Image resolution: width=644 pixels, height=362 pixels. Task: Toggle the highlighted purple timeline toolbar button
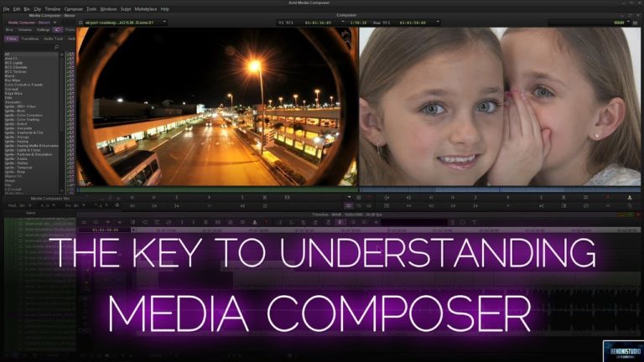tap(340, 222)
